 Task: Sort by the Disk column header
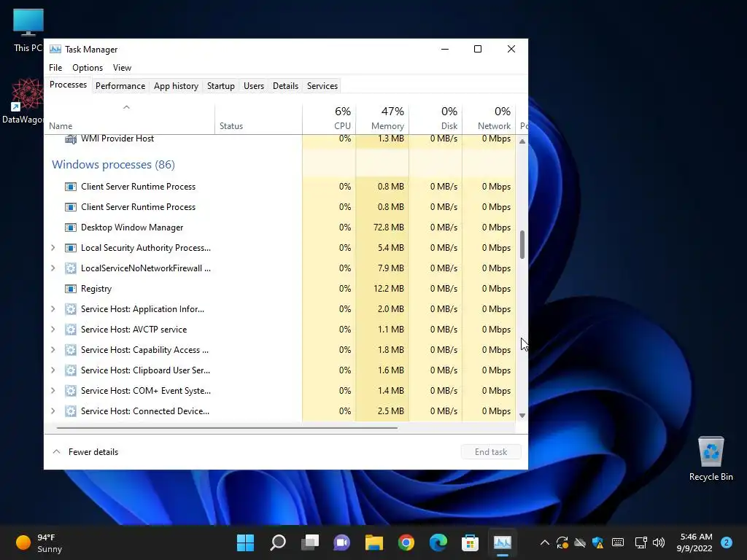click(436, 119)
